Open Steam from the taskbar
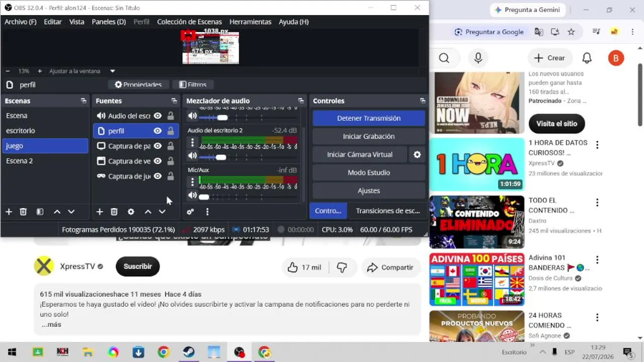 pyautogui.click(x=189, y=352)
